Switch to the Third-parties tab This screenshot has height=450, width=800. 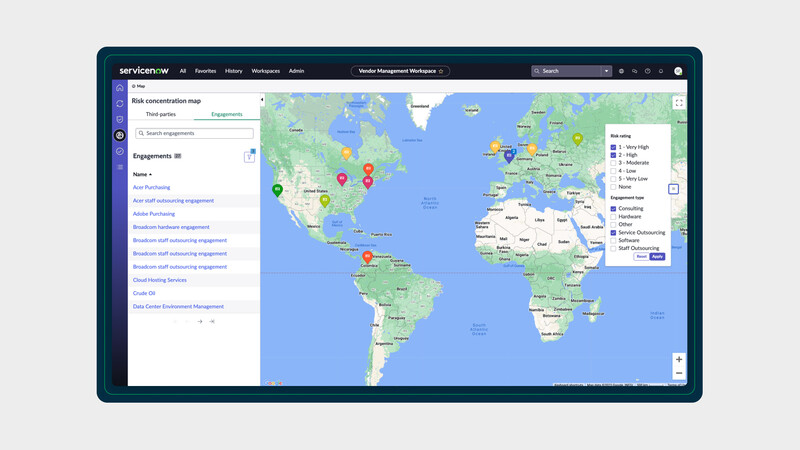coord(161,115)
